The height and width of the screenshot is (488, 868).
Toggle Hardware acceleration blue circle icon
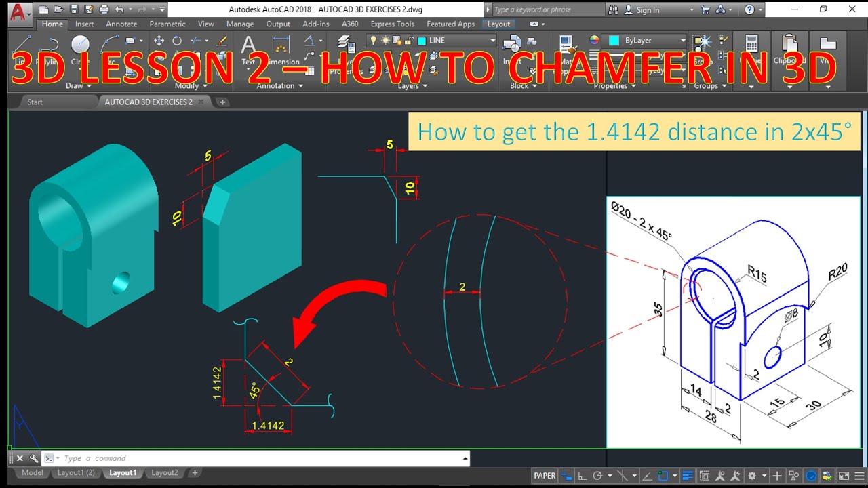(x=811, y=476)
